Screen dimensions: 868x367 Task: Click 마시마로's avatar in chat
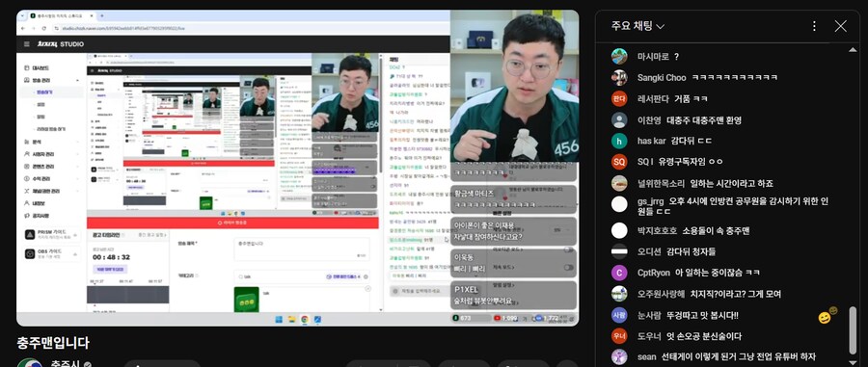pyautogui.click(x=619, y=57)
